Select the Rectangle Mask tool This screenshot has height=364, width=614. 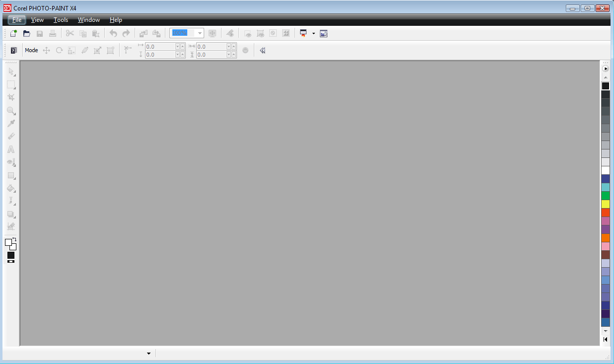point(11,84)
